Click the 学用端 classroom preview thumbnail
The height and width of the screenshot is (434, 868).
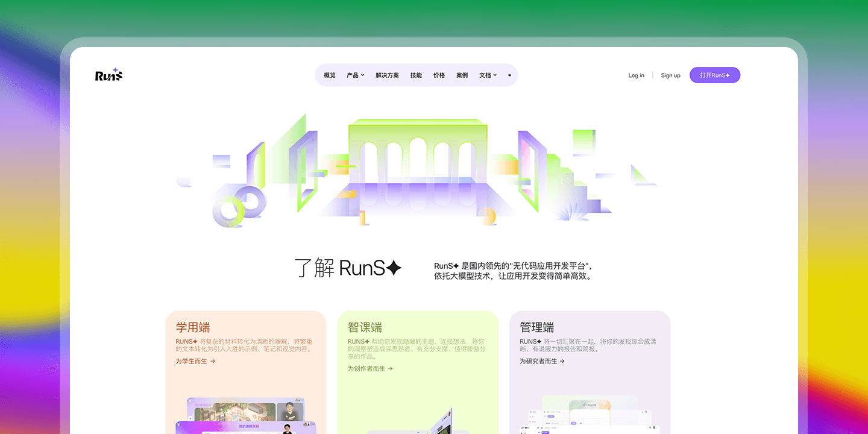[245, 415]
